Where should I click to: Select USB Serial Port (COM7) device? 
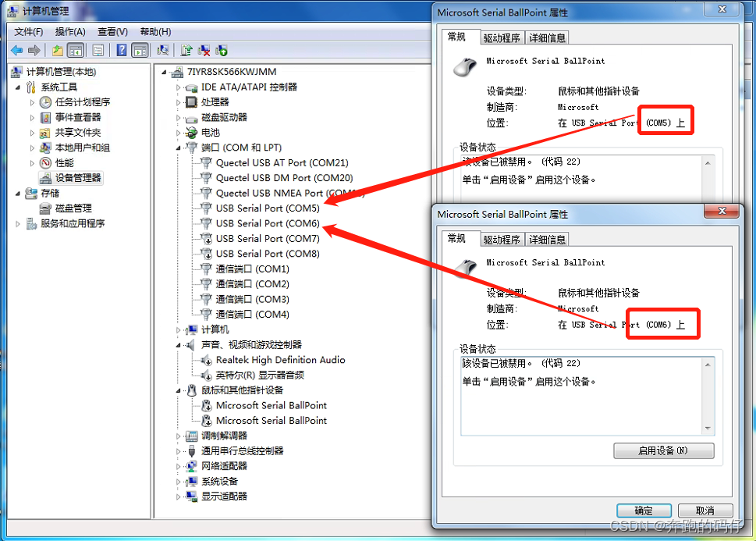268,238
